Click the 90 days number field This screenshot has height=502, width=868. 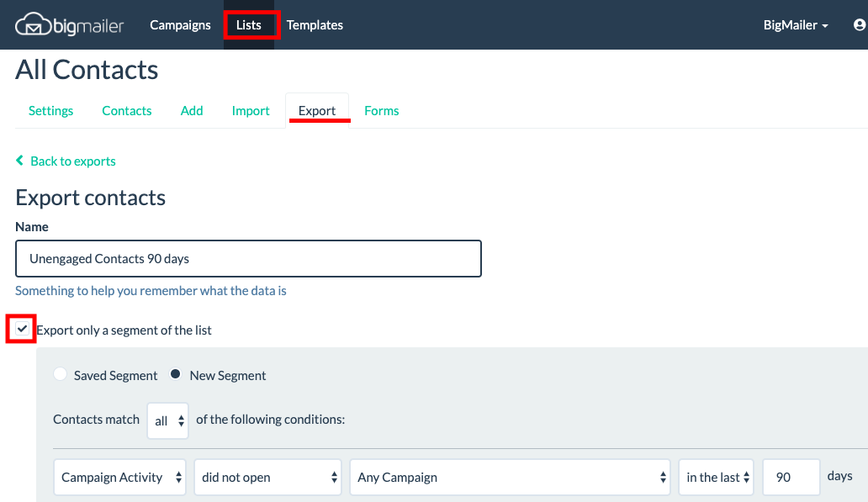[791, 477]
